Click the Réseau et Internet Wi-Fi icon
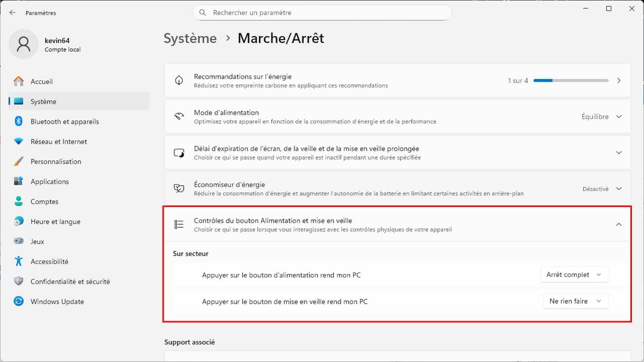 click(19, 141)
